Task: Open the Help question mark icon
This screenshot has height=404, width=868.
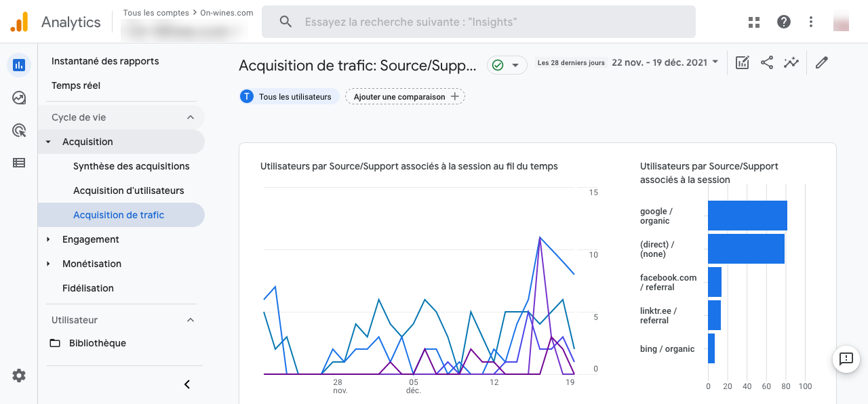Action: coord(784,22)
